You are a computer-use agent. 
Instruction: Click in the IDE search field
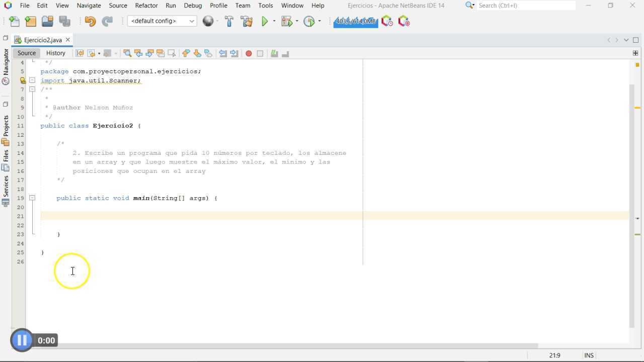pos(526,6)
